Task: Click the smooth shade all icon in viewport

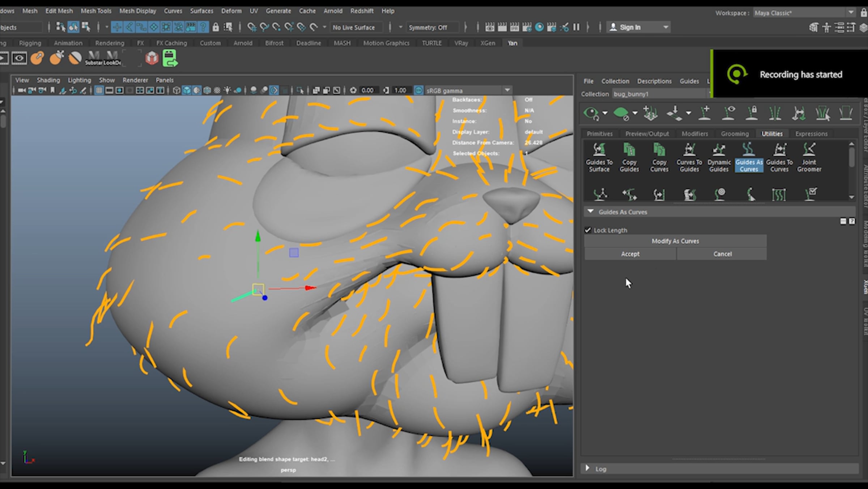Action: (187, 90)
